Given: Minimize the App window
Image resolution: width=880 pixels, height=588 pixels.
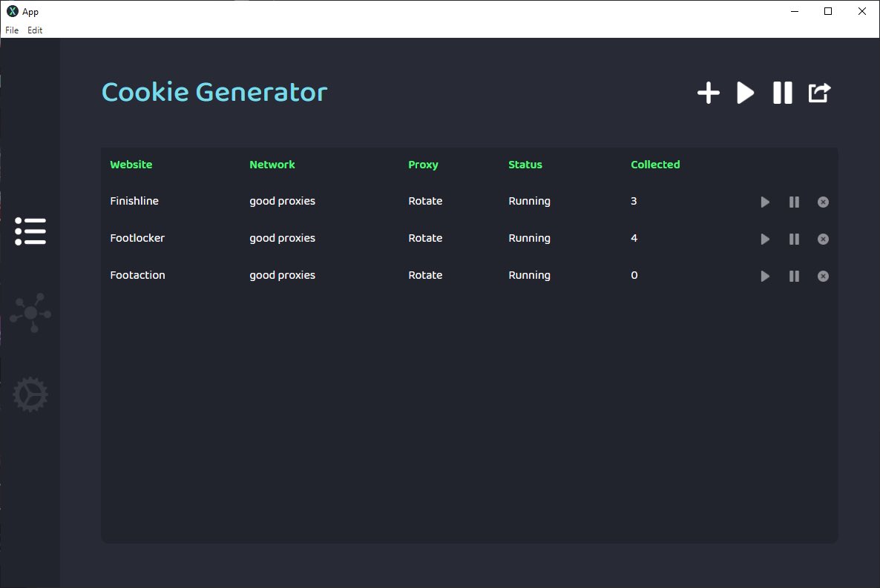Looking at the screenshot, I should pyautogui.click(x=795, y=11).
